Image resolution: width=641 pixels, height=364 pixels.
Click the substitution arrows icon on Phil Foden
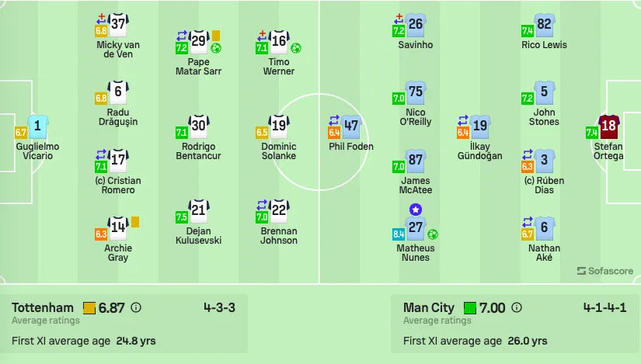(334, 120)
